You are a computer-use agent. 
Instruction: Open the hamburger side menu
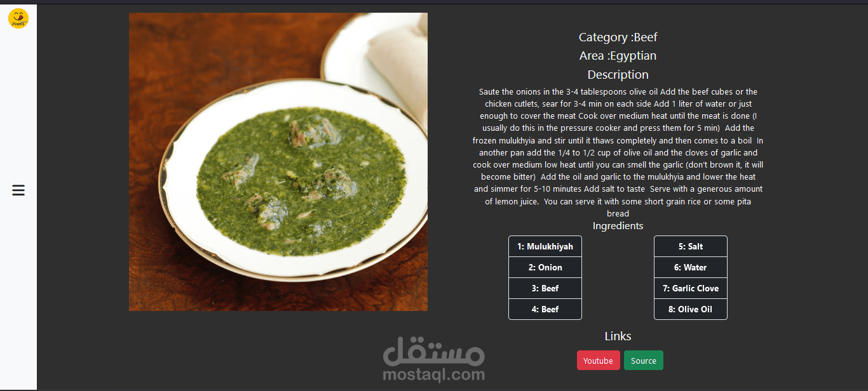[x=18, y=190]
